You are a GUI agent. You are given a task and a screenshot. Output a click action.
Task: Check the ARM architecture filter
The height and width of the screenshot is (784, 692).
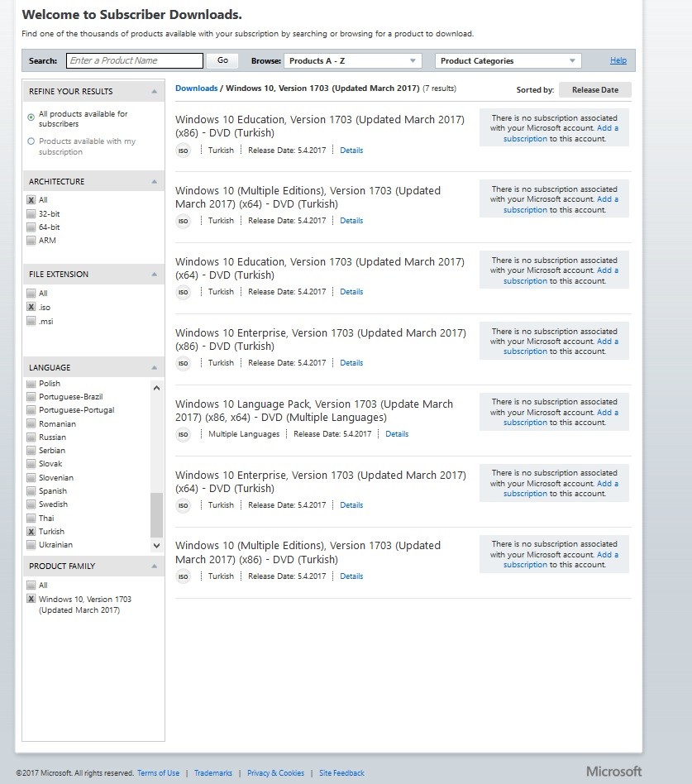pos(31,241)
